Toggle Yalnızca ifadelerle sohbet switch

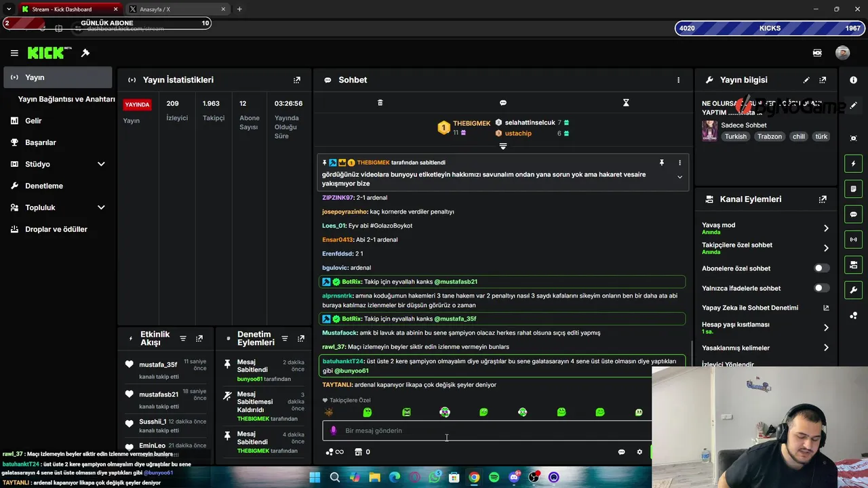click(x=821, y=288)
